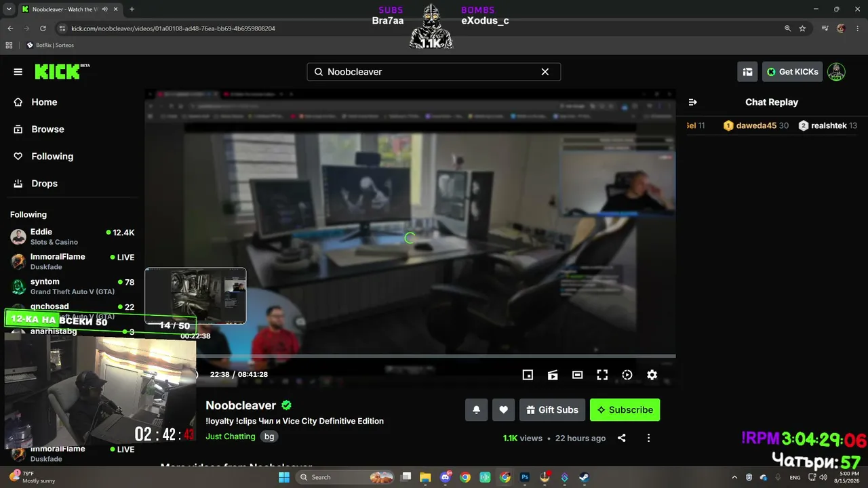Open a new browser tab
868x488 pixels.
coord(132,9)
